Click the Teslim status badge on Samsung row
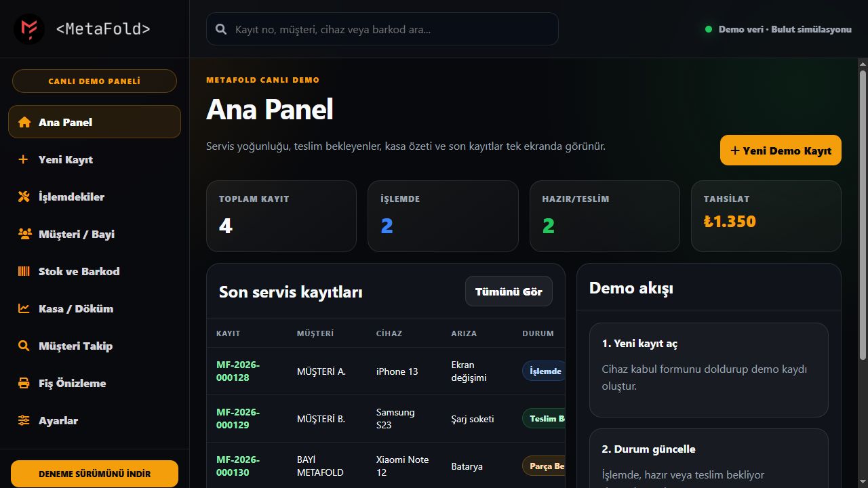The width and height of the screenshot is (868, 488). pos(544,418)
